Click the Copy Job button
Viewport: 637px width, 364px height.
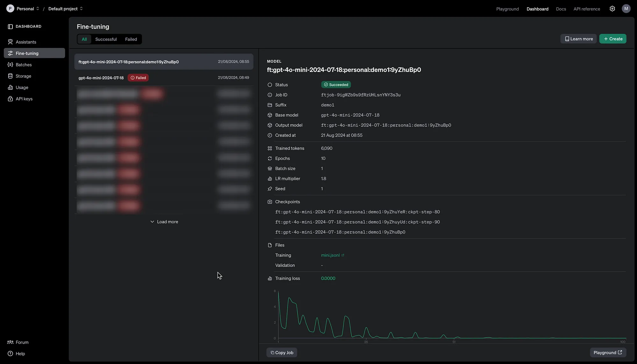coord(282,353)
